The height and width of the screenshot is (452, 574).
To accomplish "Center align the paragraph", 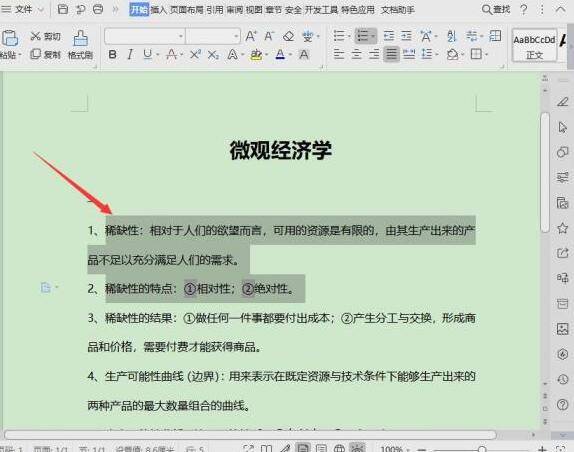I will 356,55.
